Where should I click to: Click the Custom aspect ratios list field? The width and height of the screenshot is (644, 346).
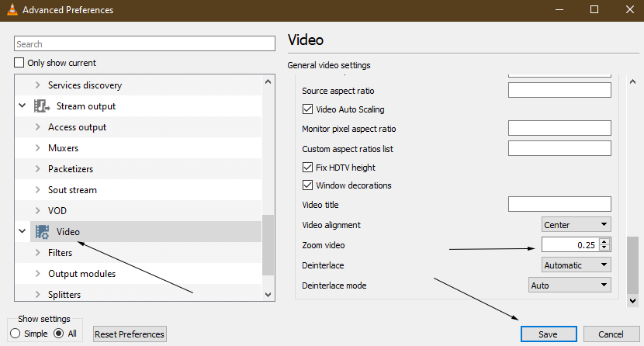[559, 148]
